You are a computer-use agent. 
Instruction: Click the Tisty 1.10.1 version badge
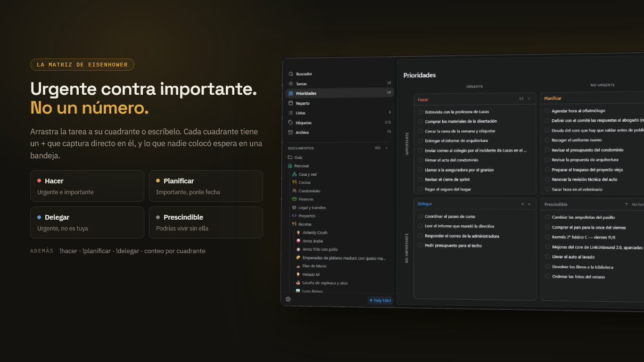380,300
